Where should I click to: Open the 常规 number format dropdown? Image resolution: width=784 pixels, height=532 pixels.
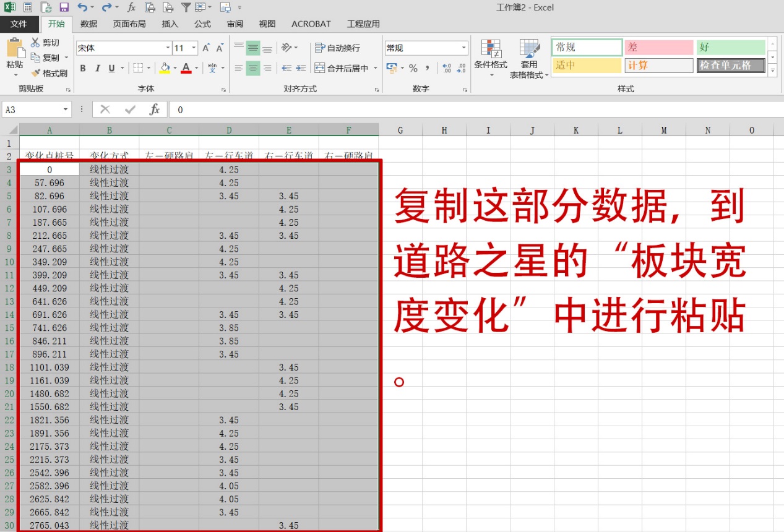point(464,48)
